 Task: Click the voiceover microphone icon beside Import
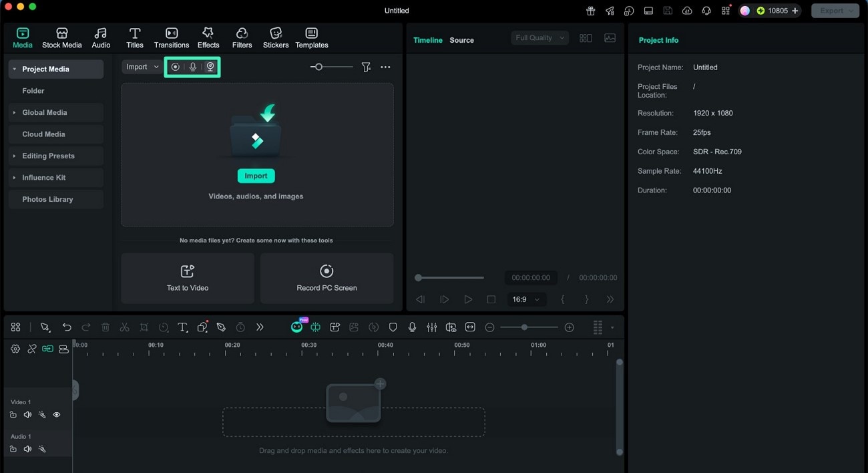[x=193, y=67]
